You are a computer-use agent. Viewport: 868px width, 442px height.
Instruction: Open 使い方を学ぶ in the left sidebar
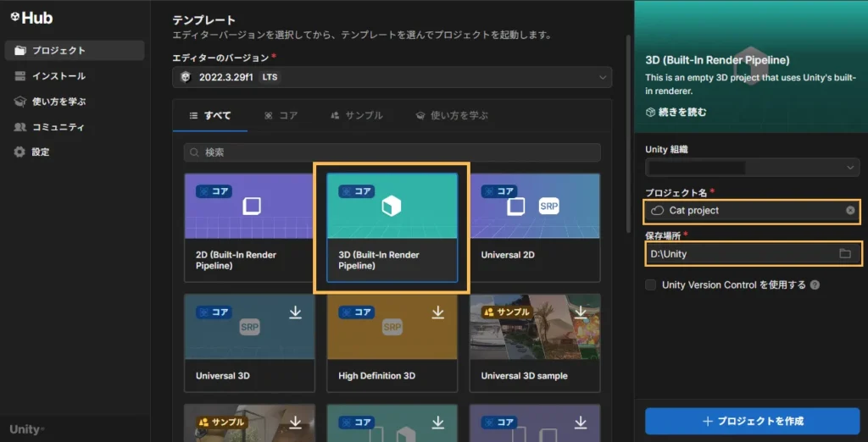[75, 102]
